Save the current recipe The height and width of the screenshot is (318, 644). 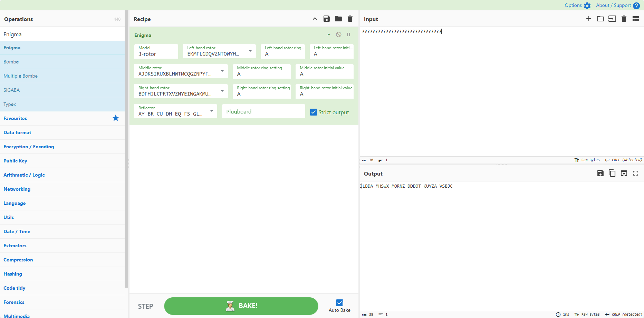tap(326, 19)
